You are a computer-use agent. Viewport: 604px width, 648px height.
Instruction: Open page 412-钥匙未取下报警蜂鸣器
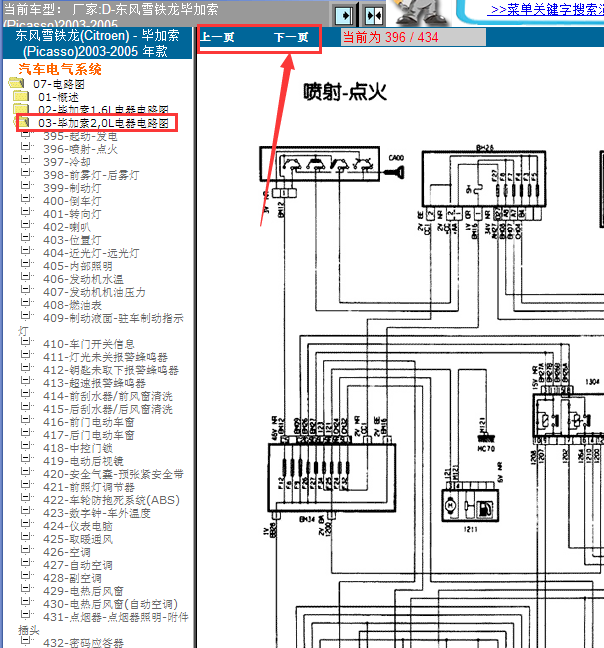(x=111, y=370)
